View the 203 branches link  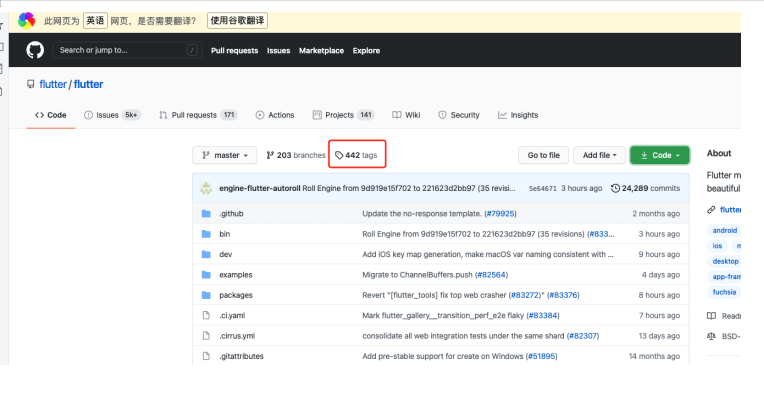pos(296,155)
